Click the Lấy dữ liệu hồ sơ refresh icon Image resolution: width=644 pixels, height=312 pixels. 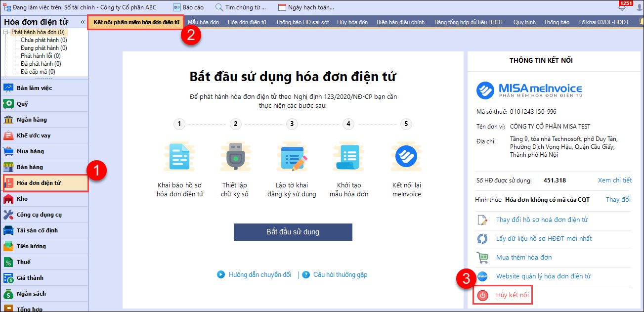tap(482, 239)
